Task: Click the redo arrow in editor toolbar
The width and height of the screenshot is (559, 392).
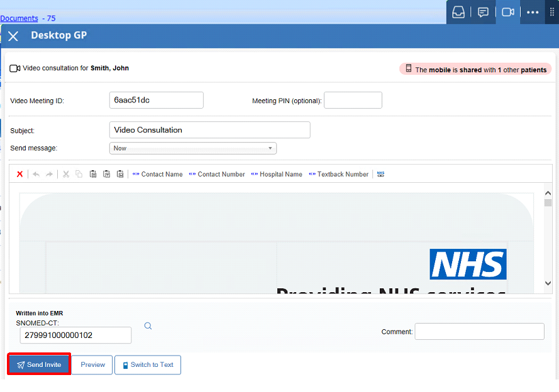Action: [x=49, y=174]
